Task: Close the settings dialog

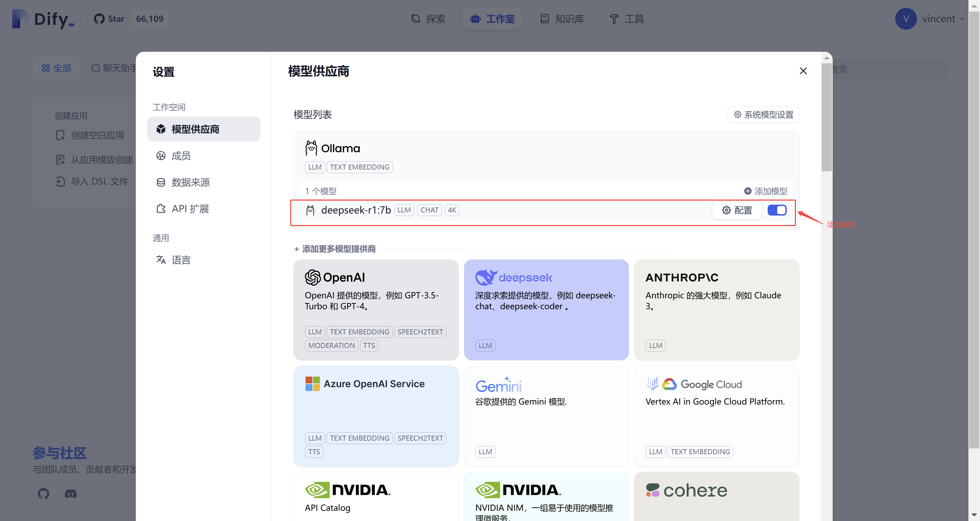Action: click(x=803, y=71)
